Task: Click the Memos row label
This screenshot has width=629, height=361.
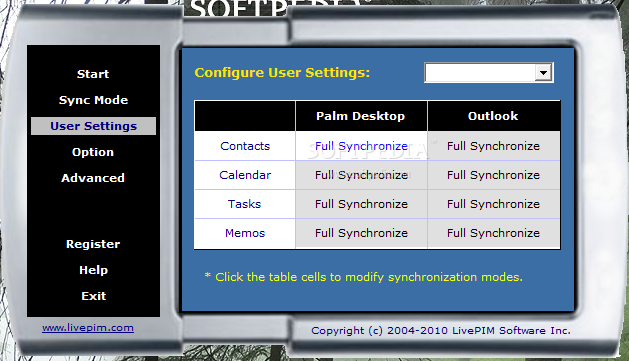Action: [245, 233]
